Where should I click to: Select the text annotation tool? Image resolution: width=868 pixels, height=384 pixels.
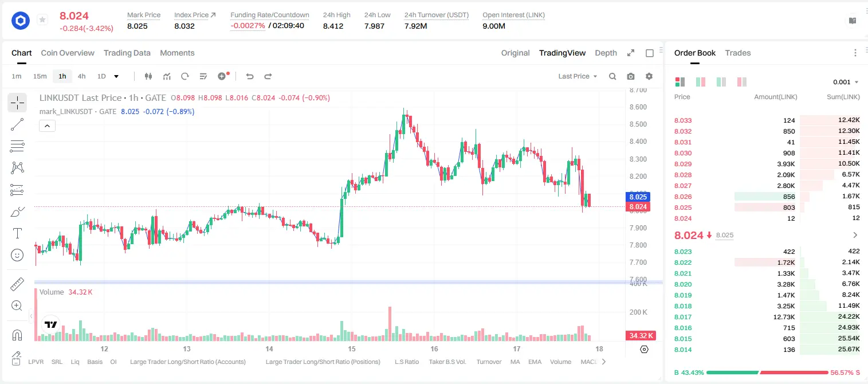tap(17, 233)
